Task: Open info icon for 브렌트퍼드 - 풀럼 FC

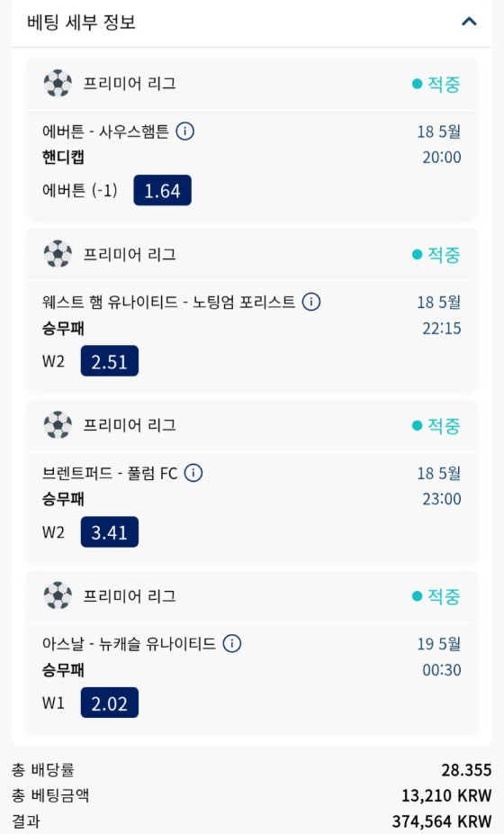Action: 193,472
